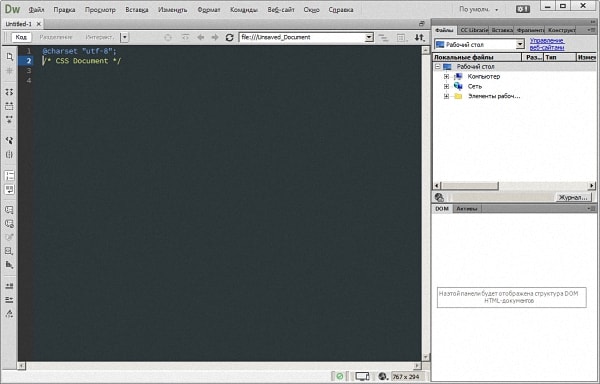Click the Collapse Selection icon
Viewport: 600px width, 384px height.
tap(9, 106)
